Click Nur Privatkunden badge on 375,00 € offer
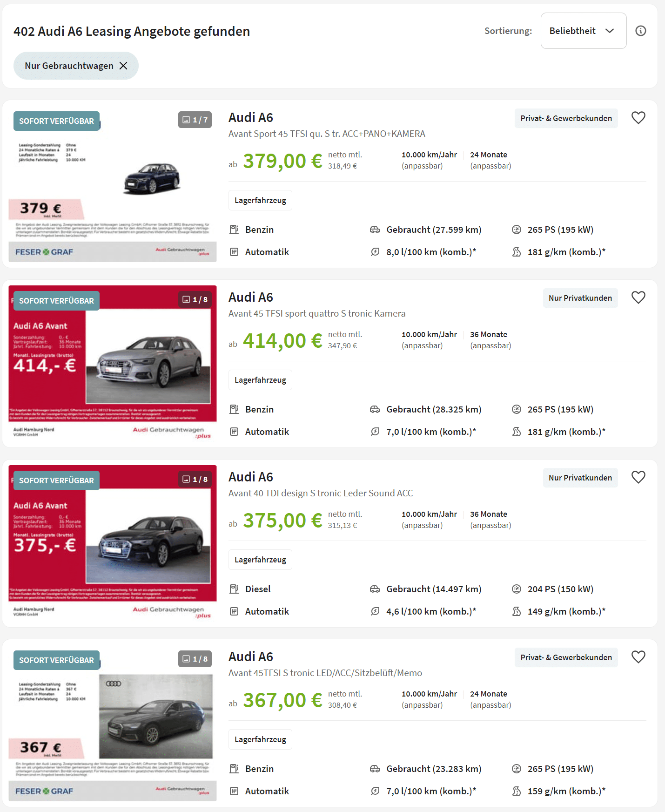The width and height of the screenshot is (665, 812). [580, 478]
